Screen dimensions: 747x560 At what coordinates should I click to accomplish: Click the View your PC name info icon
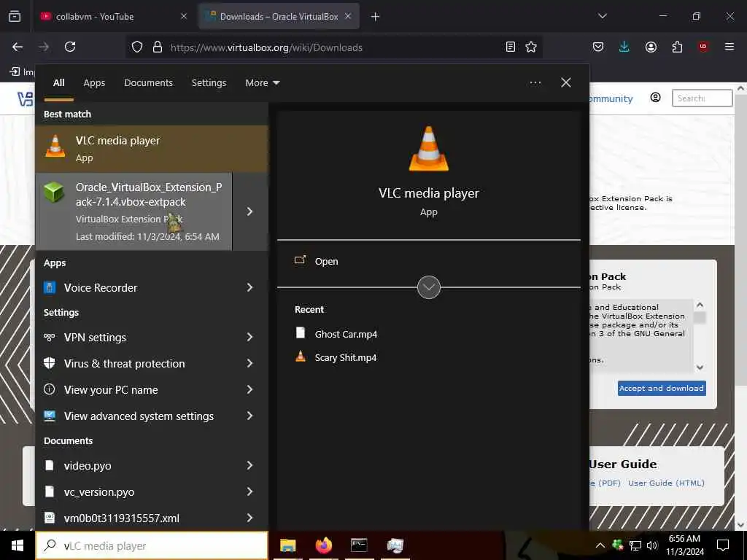(x=49, y=389)
